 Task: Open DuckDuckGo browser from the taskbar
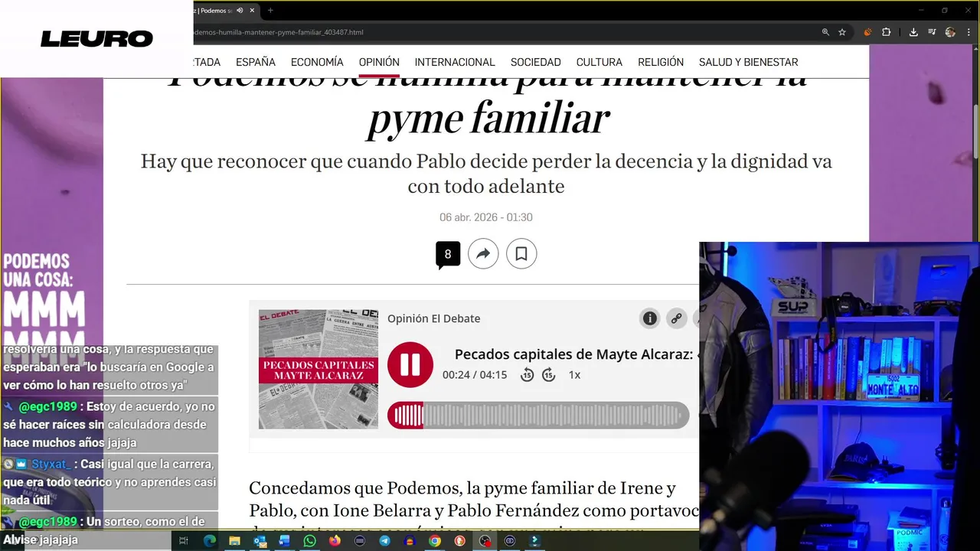click(459, 540)
